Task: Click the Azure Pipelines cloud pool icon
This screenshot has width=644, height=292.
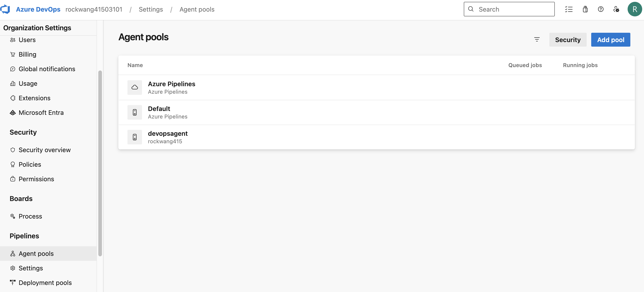Action: click(x=134, y=87)
